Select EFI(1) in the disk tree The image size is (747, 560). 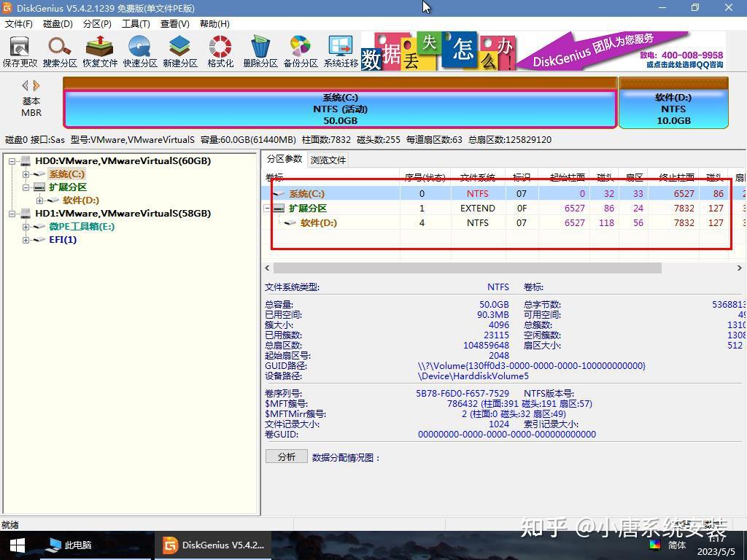[x=63, y=239]
